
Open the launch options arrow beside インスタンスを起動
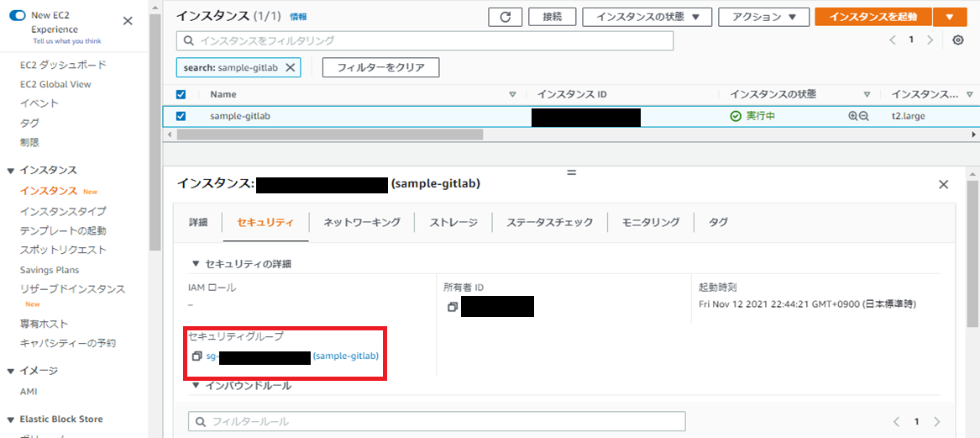pyautogui.click(x=950, y=17)
